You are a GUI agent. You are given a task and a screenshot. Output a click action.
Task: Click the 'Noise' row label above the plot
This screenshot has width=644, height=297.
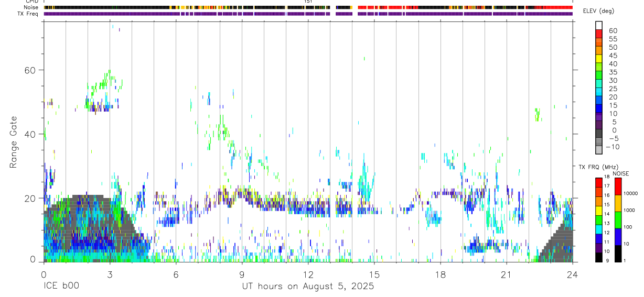coord(31,7)
